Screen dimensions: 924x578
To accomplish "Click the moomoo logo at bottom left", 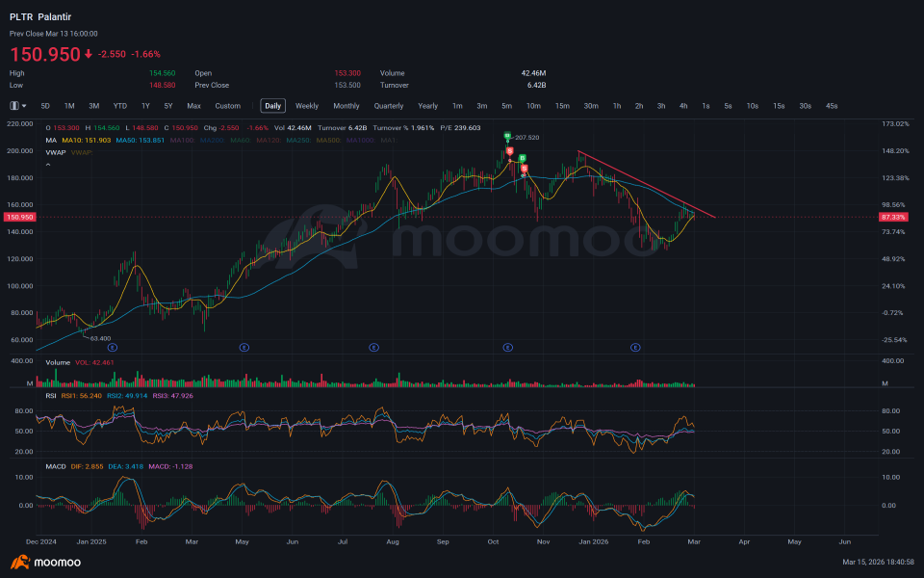I will (45, 562).
